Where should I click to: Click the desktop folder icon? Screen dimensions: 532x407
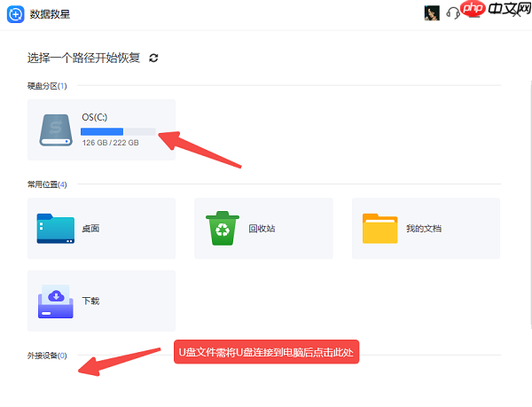tap(57, 228)
